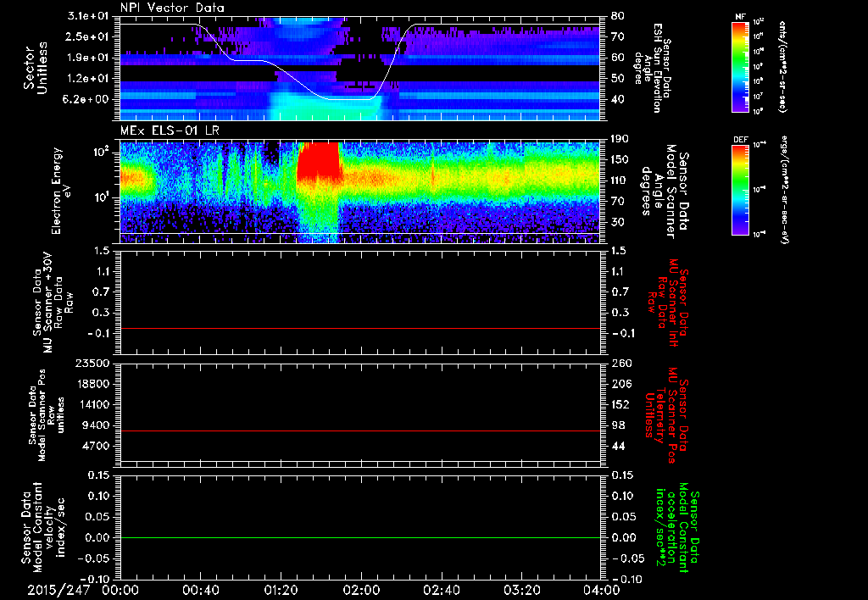Click the 14100 scanner position tick
The image size is (868, 600).
click(92, 404)
